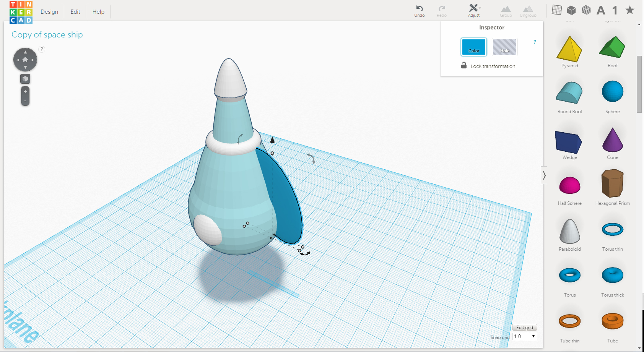Image resolution: width=644 pixels, height=352 pixels.
Task: Choose the Color option in Inspector
Action: point(474,47)
